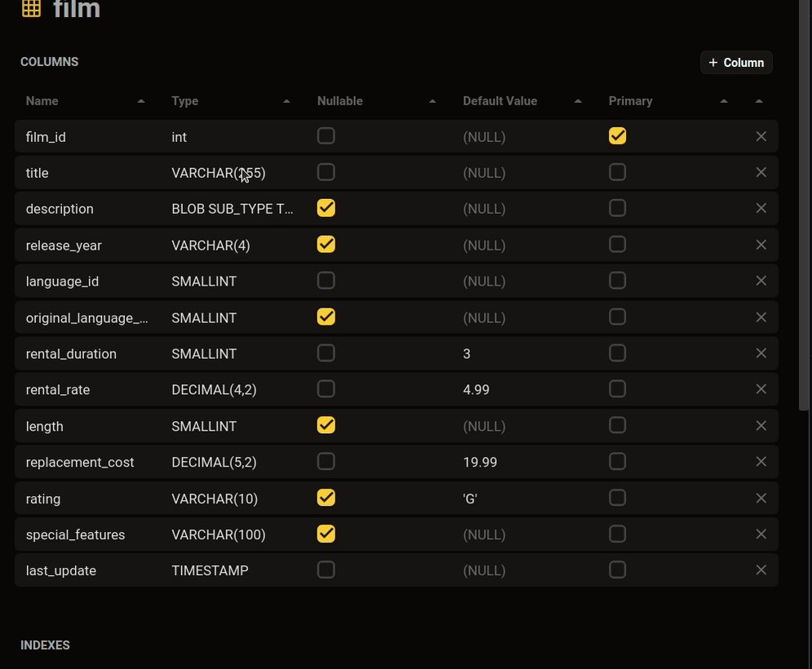Mark description as Primary key
The image size is (812, 669).
point(617,208)
